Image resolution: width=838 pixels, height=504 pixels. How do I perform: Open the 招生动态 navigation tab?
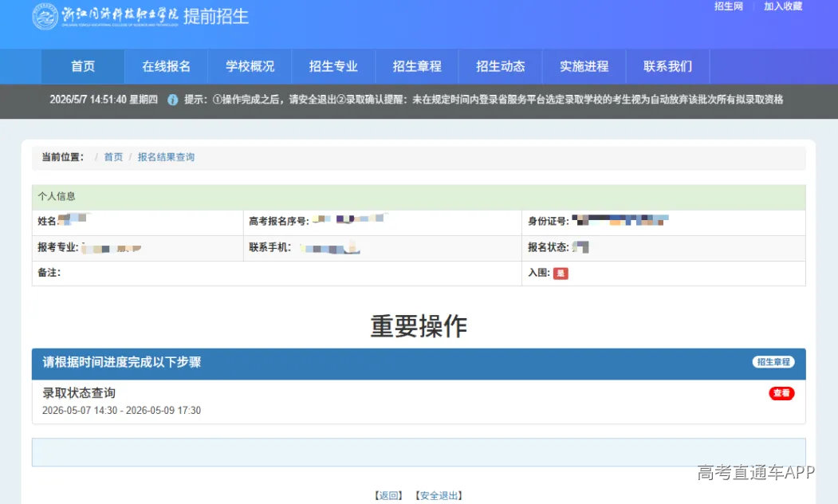pyautogui.click(x=500, y=66)
